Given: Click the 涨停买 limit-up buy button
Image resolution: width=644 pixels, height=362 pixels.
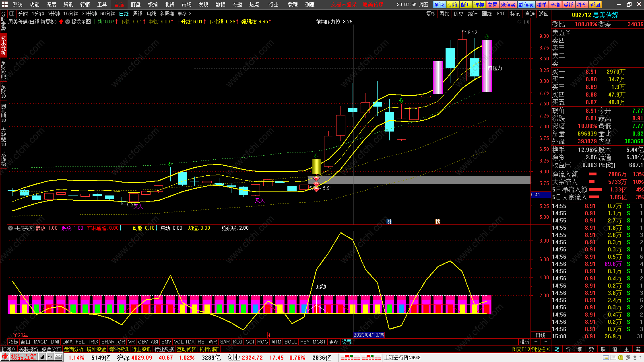Looking at the screenshot, I should (x=508, y=4).
